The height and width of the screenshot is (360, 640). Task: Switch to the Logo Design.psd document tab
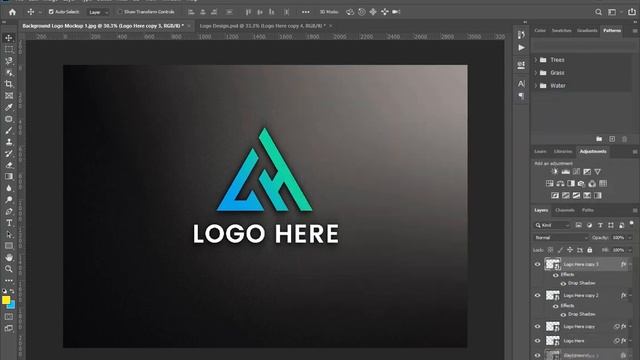(263, 26)
